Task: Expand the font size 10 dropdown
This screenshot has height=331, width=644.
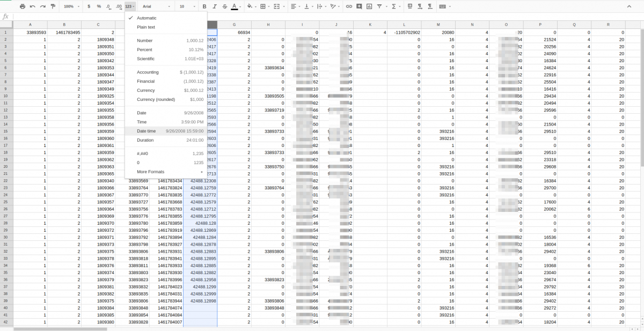Action: coord(187,6)
